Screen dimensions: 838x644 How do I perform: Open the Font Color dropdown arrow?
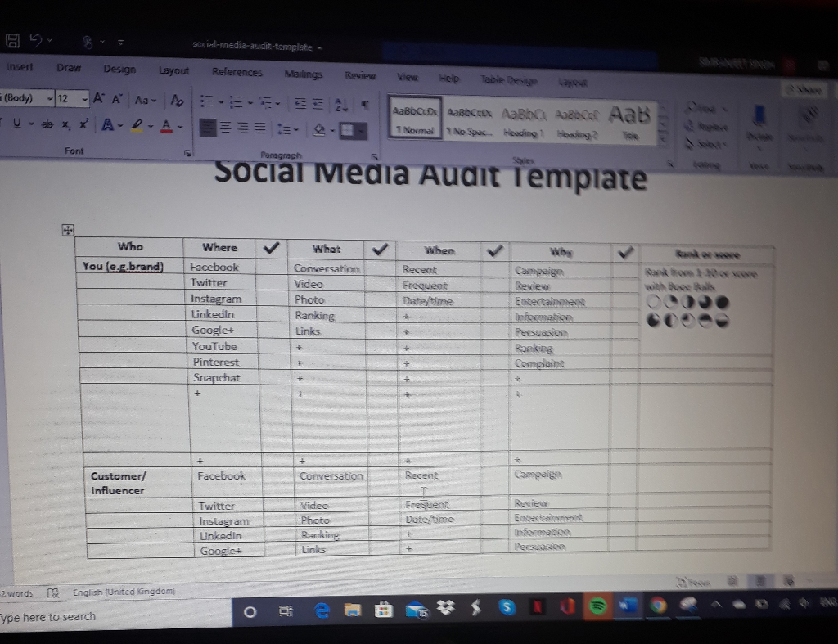click(180, 127)
